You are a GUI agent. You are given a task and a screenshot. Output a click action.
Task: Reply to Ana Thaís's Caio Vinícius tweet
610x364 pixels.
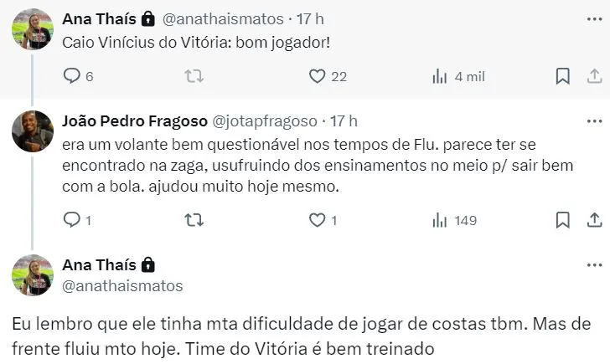(72, 76)
